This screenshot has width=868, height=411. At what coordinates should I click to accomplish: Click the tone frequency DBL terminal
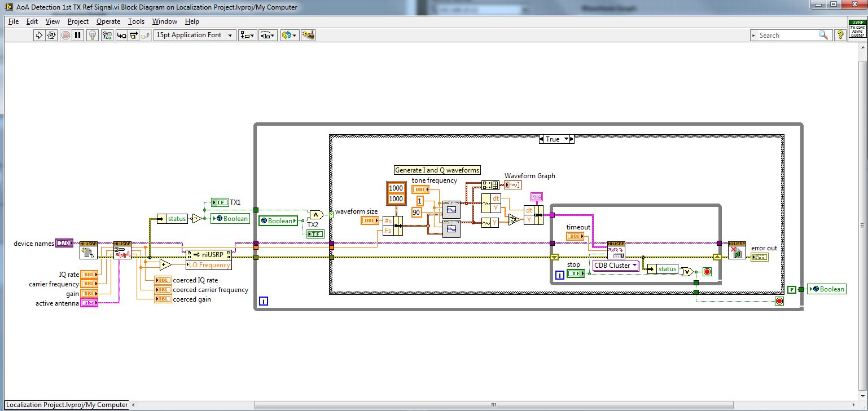[x=420, y=189]
